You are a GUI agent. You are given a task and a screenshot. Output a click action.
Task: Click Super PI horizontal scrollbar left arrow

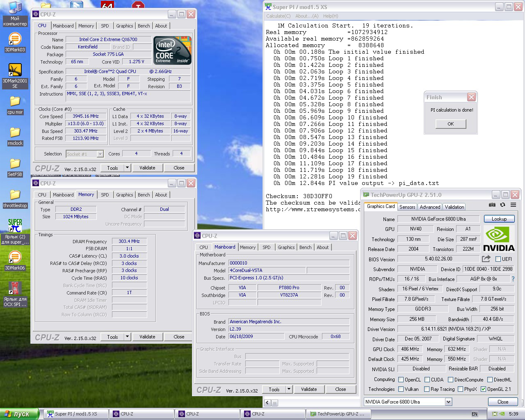(267, 403)
